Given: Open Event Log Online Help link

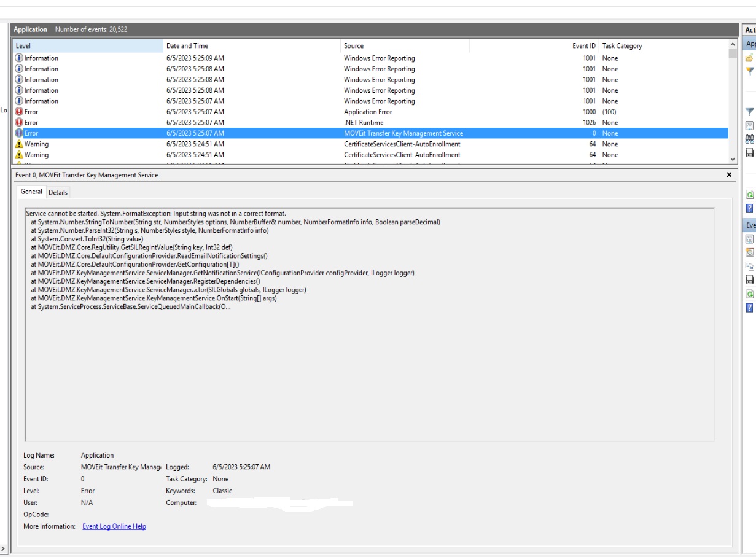Looking at the screenshot, I should tap(114, 526).
